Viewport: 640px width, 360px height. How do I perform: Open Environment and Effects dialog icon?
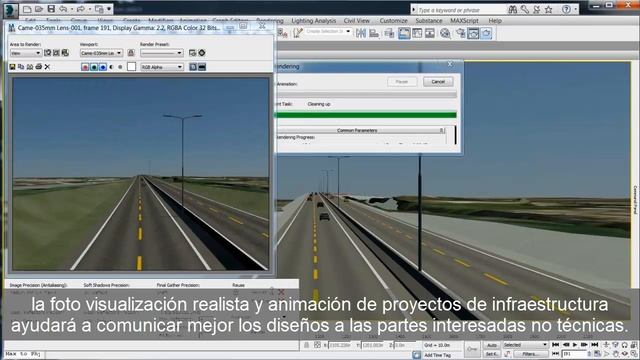(202, 53)
